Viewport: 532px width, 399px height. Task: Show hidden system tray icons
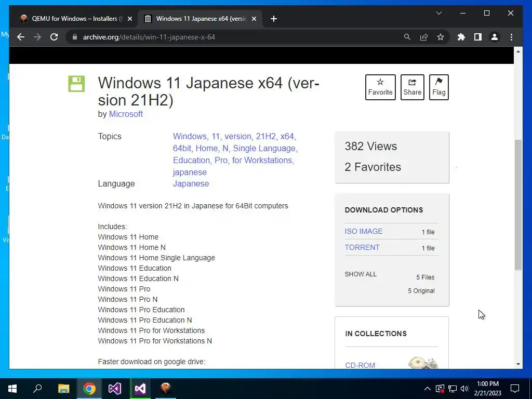427,389
